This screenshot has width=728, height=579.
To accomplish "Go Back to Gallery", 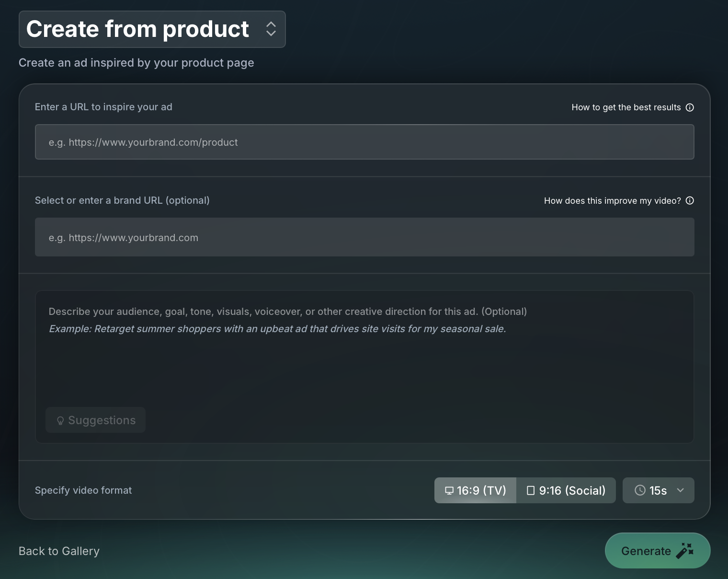I will pos(59,551).
